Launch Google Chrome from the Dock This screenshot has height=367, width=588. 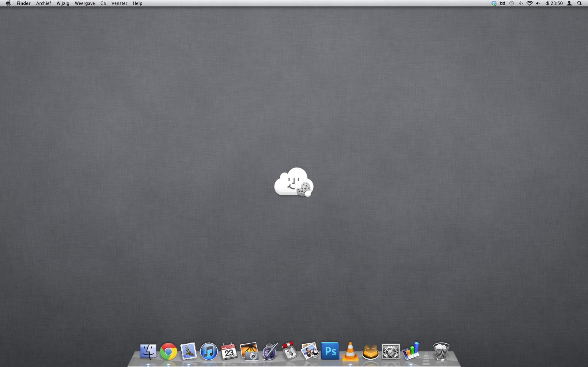coord(169,351)
